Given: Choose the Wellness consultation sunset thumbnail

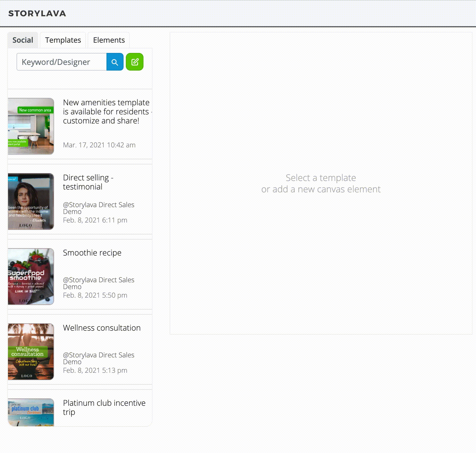Looking at the screenshot, I should point(31,351).
